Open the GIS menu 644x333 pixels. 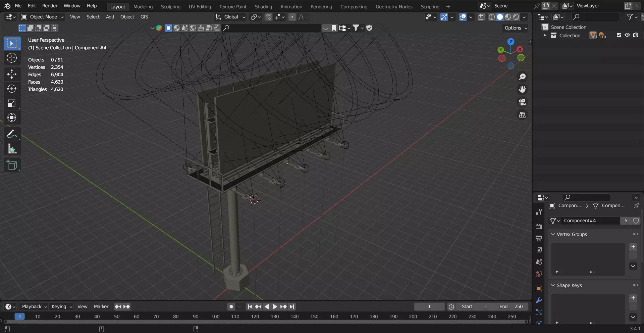coord(144,17)
